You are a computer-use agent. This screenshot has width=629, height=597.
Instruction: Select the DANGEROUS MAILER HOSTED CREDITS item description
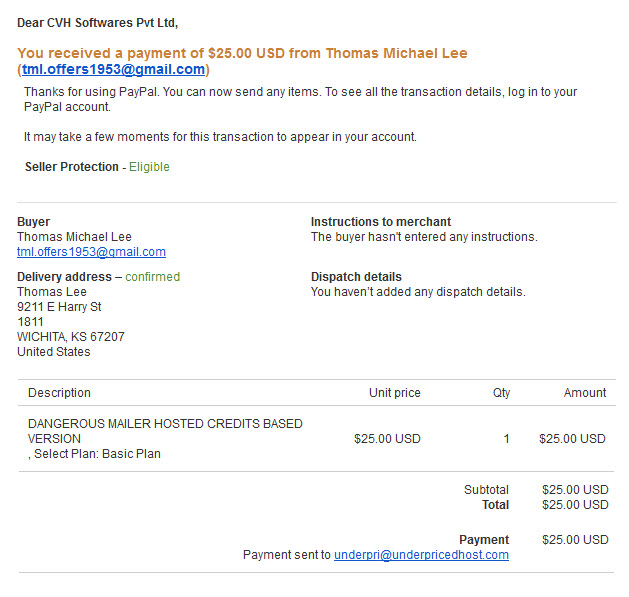click(165, 431)
